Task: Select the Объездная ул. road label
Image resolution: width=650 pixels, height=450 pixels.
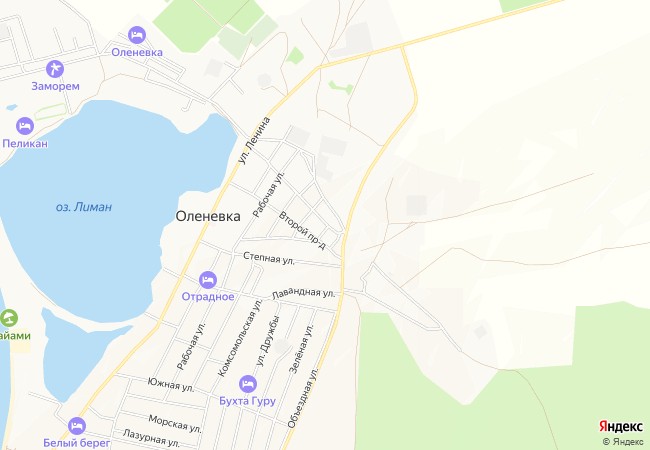Action: (303, 397)
